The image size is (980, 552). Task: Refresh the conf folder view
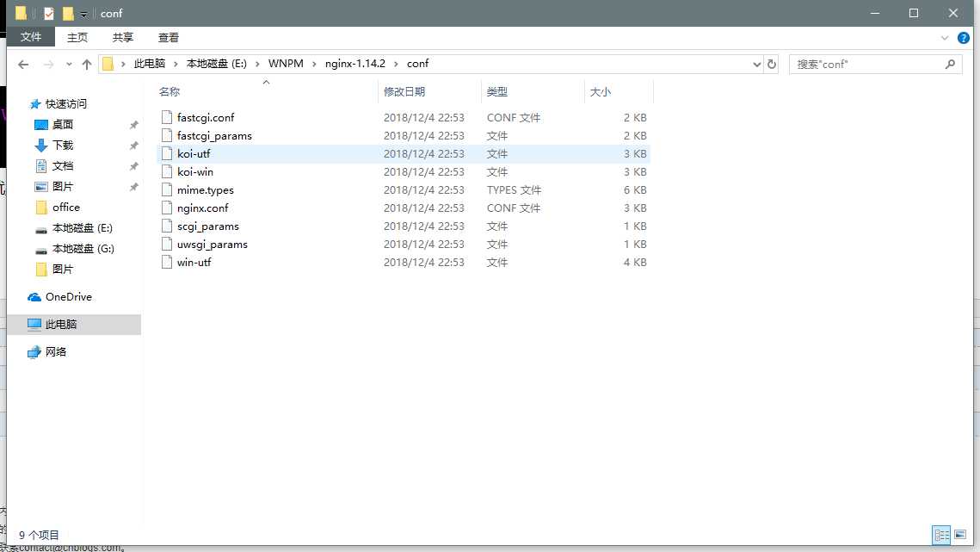(771, 64)
